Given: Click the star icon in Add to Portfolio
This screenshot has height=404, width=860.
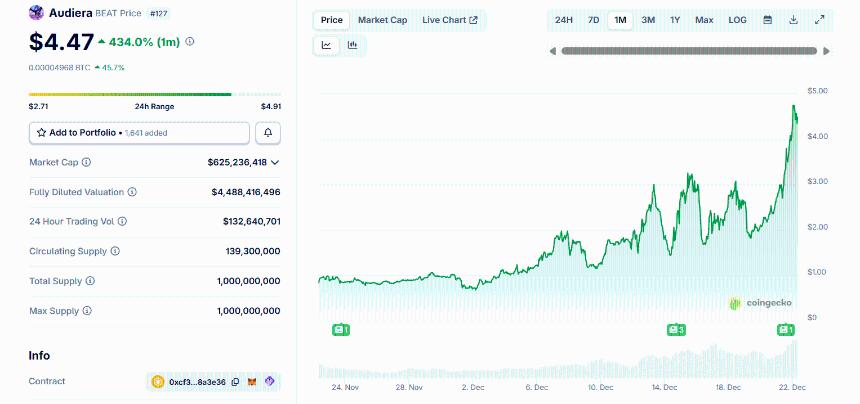Looking at the screenshot, I should pyautogui.click(x=41, y=133).
